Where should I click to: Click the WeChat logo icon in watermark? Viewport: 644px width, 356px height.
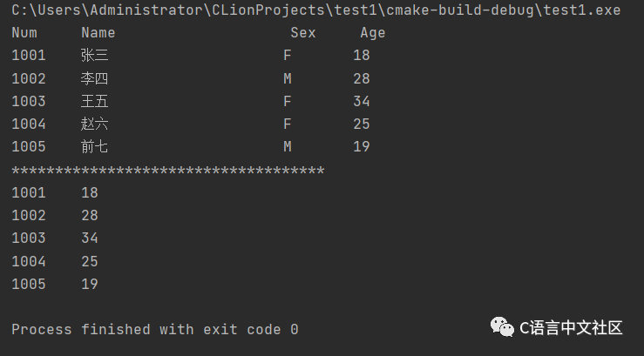(502, 327)
